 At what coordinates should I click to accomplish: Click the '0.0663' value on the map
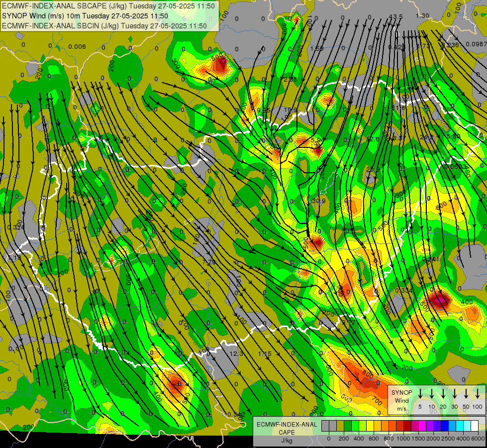[x=455, y=167]
